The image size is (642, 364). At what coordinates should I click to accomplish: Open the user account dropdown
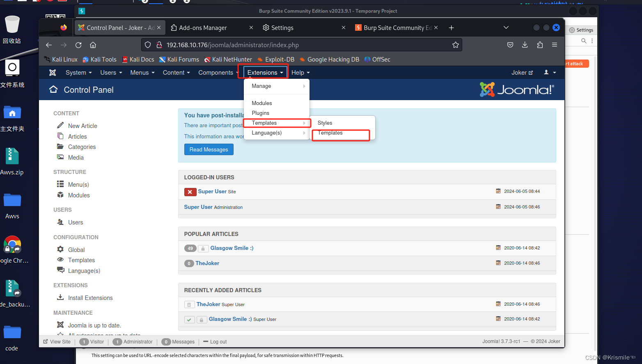550,73
